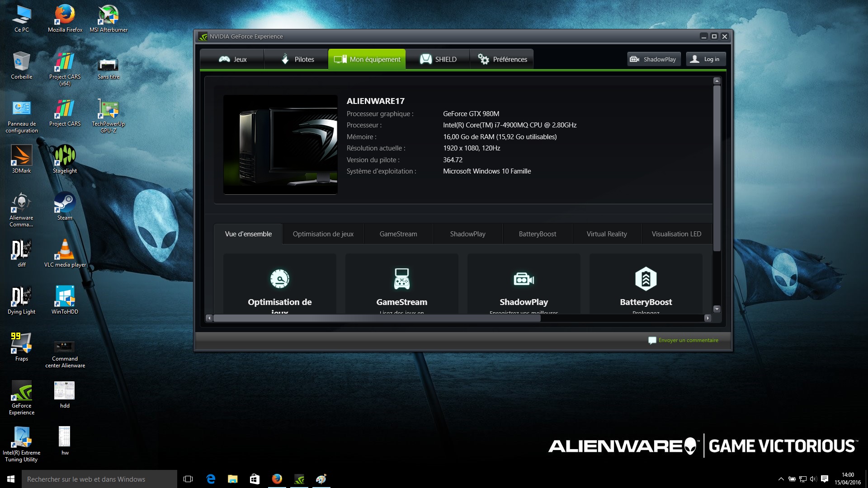Screen dimensions: 868x488
Task: Select the 3DMark desktop icon
Action: click(x=22, y=159)
